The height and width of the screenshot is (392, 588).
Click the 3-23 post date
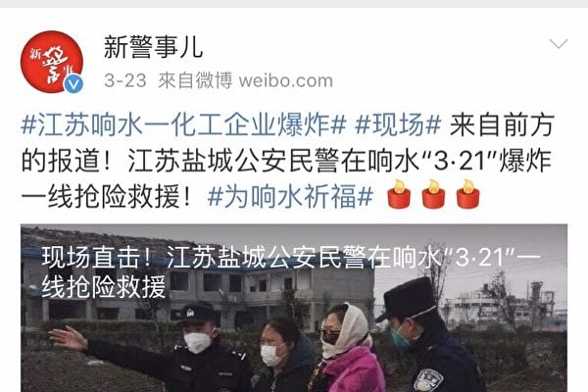click(125, 80)
